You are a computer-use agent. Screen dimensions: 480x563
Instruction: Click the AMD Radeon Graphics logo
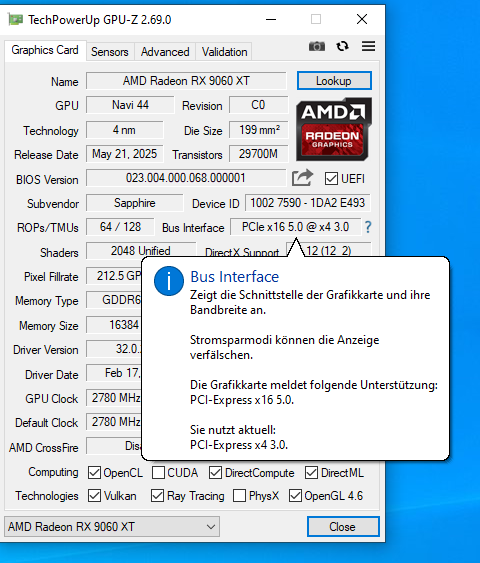point(334,129)
